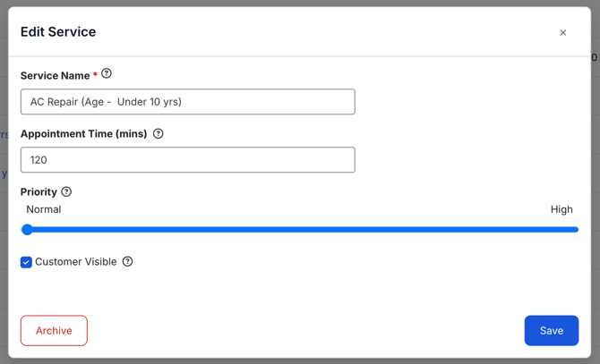Focus the Appointment Time field showing 120
Viewport: 600px width, 364px height.
pos(188,160)
